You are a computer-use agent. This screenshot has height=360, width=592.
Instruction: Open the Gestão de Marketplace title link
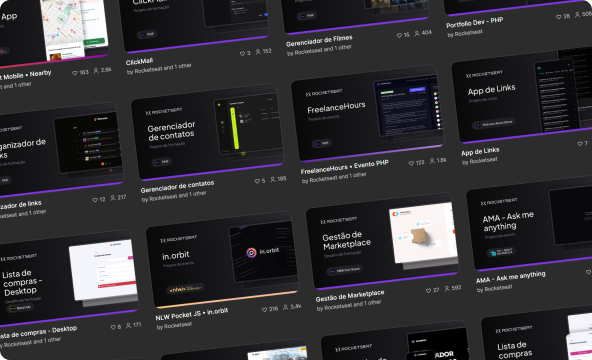350,296
